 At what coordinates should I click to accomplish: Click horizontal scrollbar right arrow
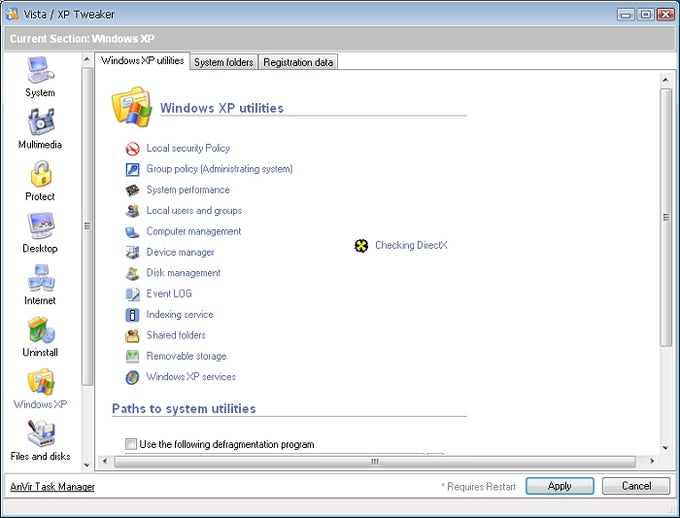(x=652, y=461)
